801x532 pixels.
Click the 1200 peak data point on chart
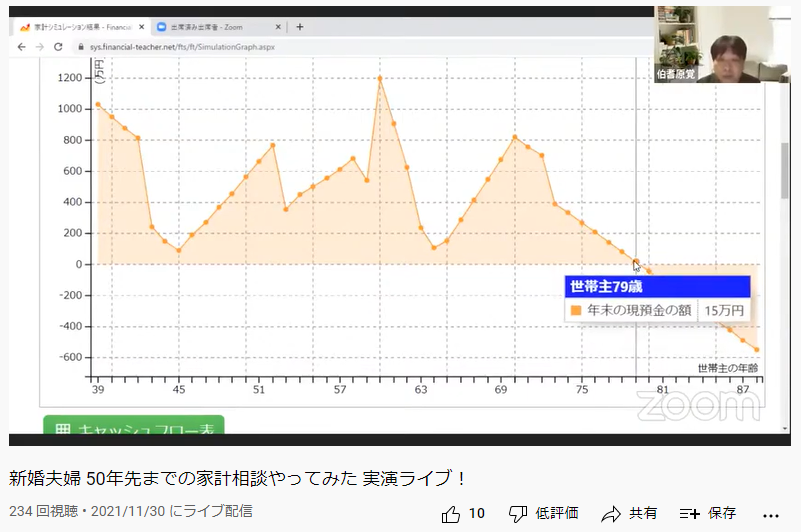coord(380,78)
